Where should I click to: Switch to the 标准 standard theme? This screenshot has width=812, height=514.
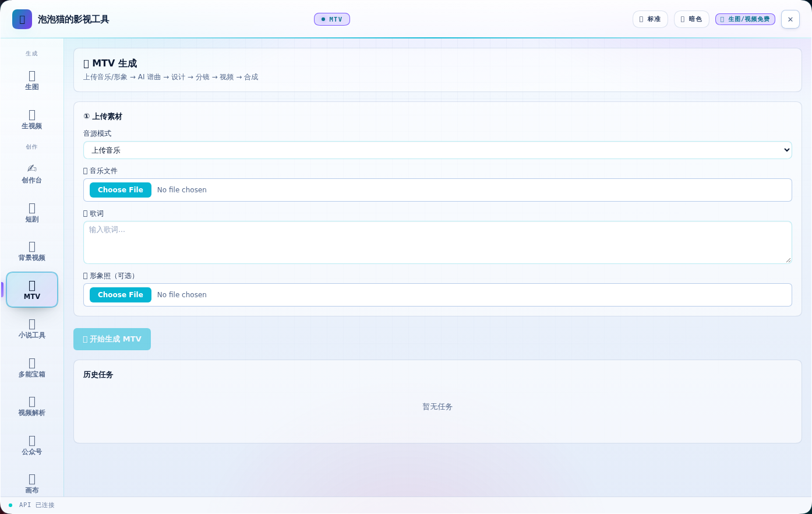point(650,19)
